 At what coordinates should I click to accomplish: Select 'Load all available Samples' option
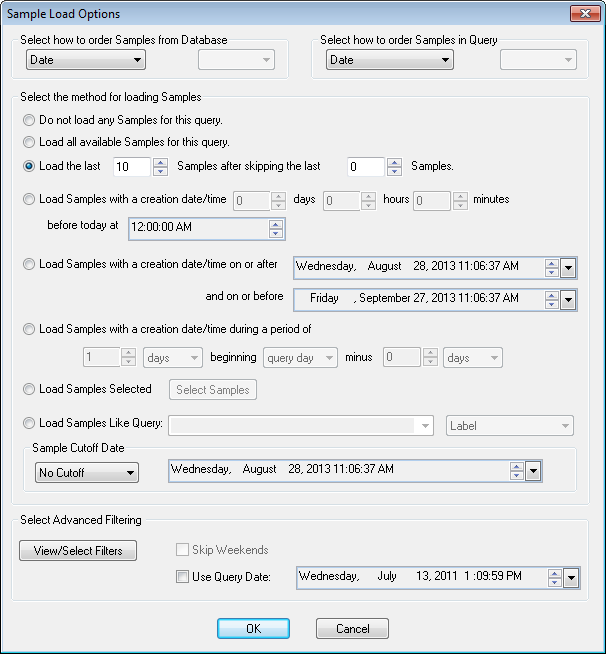click(30, 142)
